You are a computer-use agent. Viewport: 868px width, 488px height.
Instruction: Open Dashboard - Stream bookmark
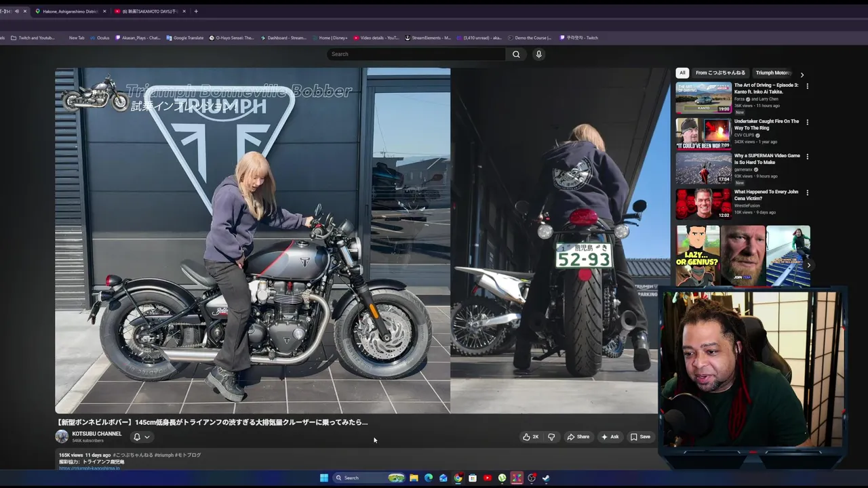pos(283,38)
